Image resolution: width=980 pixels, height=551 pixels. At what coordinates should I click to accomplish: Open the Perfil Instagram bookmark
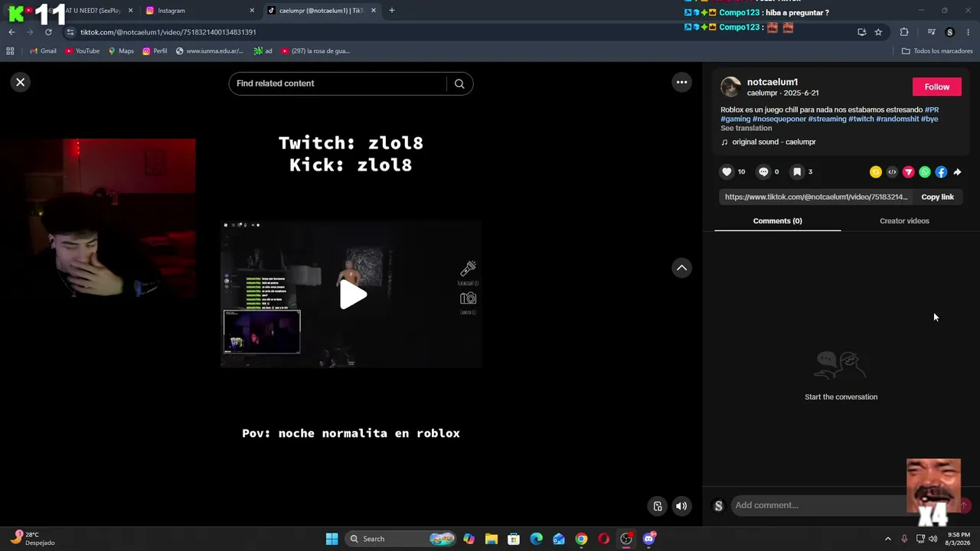coord(155,51)
